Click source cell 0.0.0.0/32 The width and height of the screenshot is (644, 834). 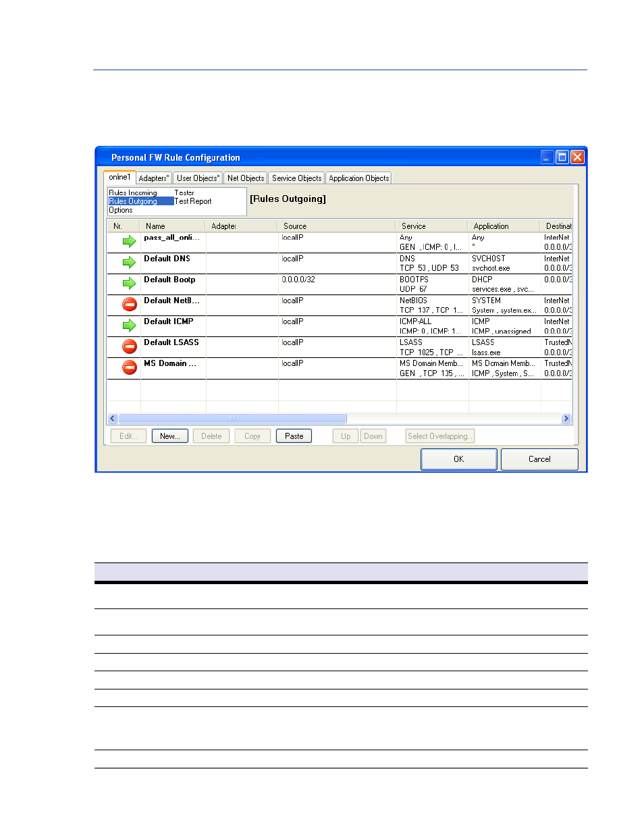298,280
